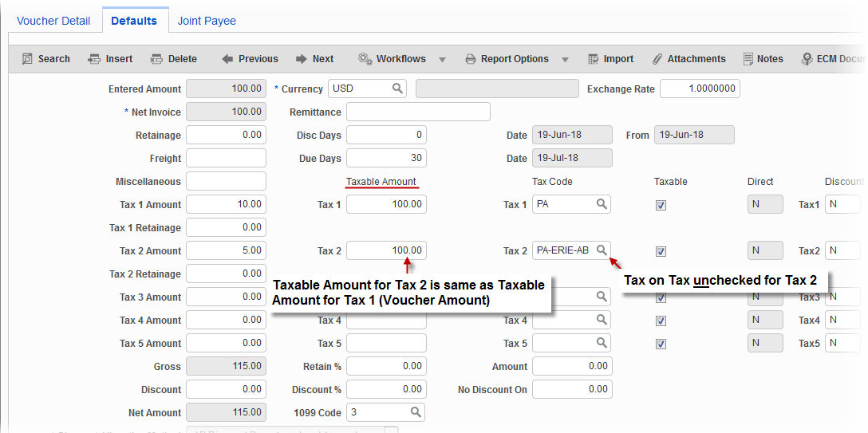The image size is (868, 433).
Task: Toggle Taxable checkbox for Tax 2
Action: coord(661,251)
